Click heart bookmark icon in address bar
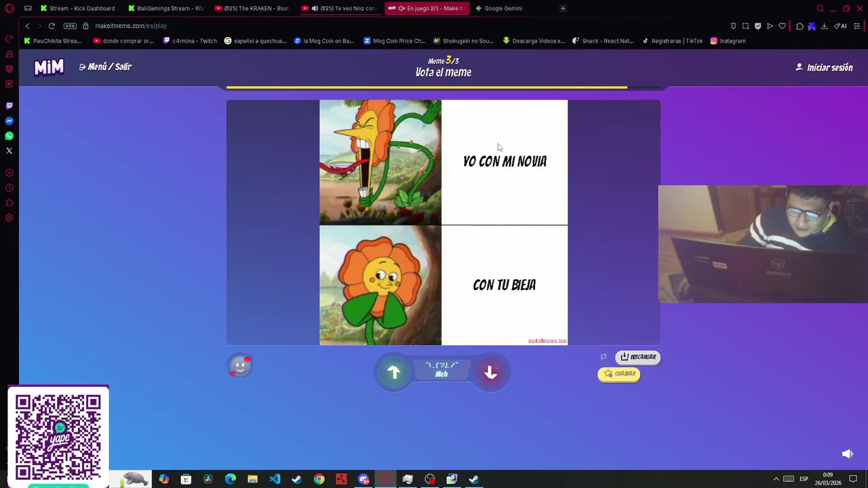Image resolution: width=868 pixels, height=488 pixels. pyautogui.click(x=782, y=26)
